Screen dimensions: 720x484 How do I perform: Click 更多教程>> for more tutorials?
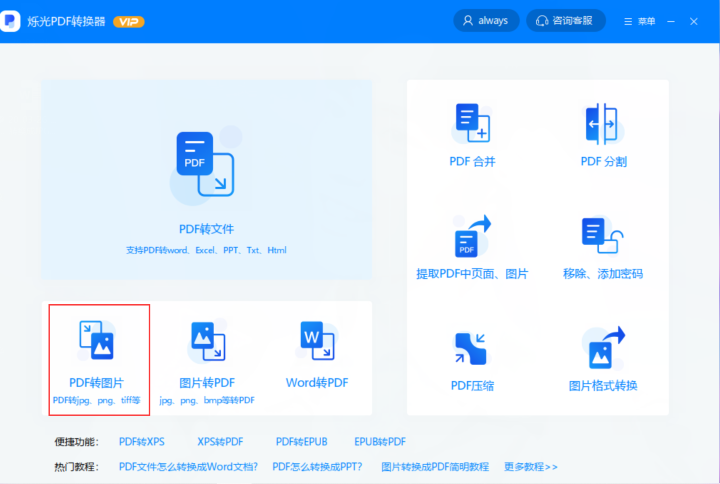tap(530, 467)
